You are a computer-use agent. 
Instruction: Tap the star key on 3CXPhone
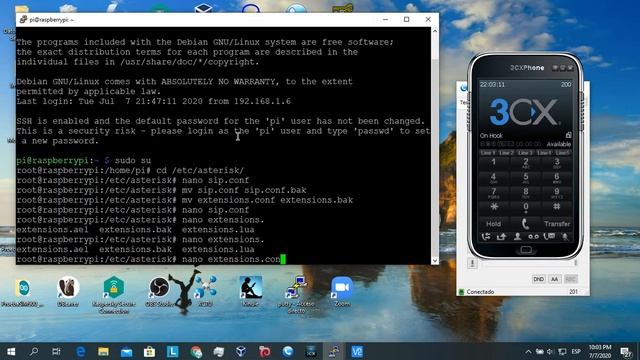[x=493, y=207]
